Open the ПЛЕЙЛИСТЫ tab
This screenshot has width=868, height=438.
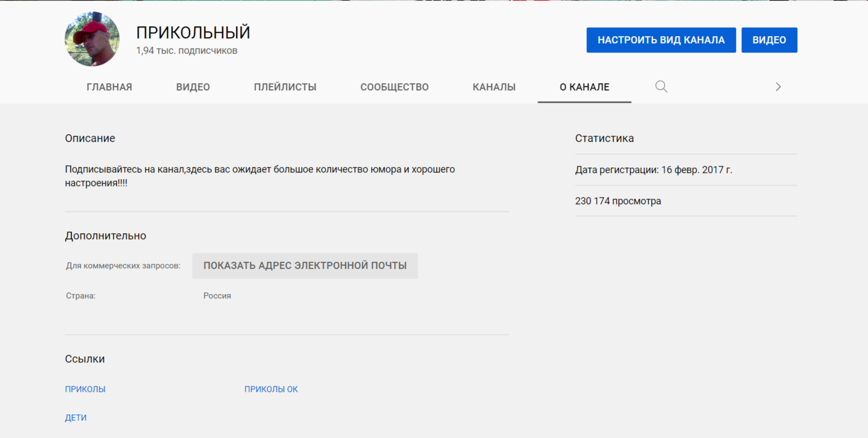285,87
